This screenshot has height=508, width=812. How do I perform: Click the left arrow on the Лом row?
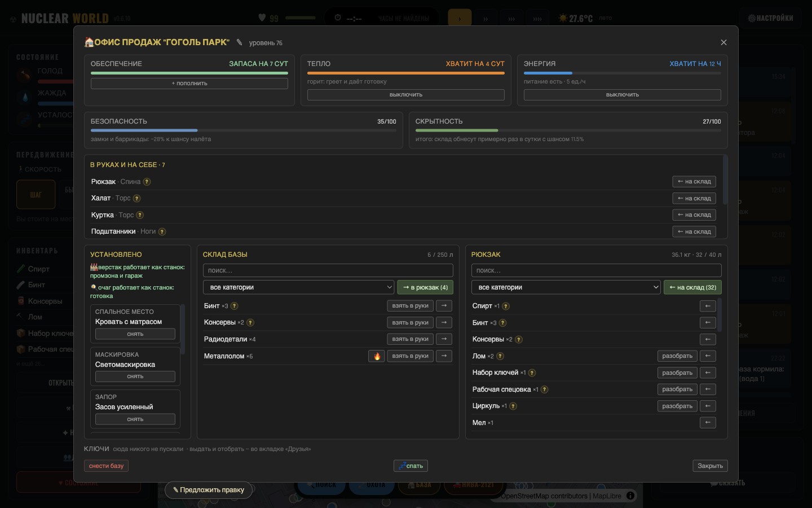[708, 356]
